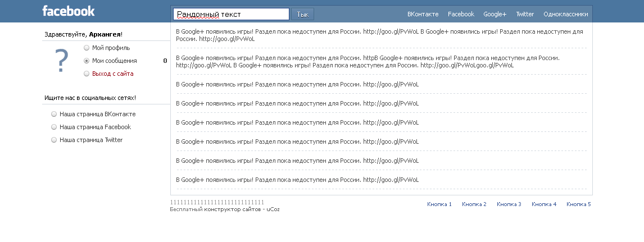Click the Кнопка 1 footer link
The width and height of the screenshot is (644, 242).
tap(439, 204)
